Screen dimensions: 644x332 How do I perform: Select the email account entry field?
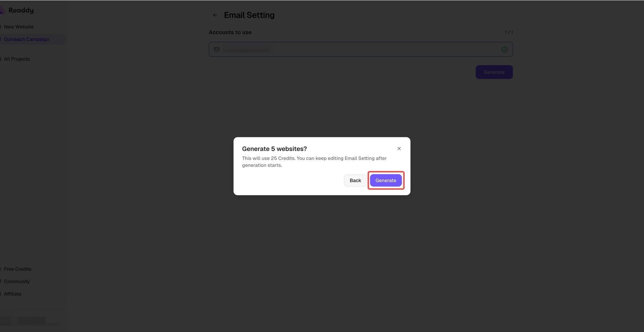coord(332,49)
